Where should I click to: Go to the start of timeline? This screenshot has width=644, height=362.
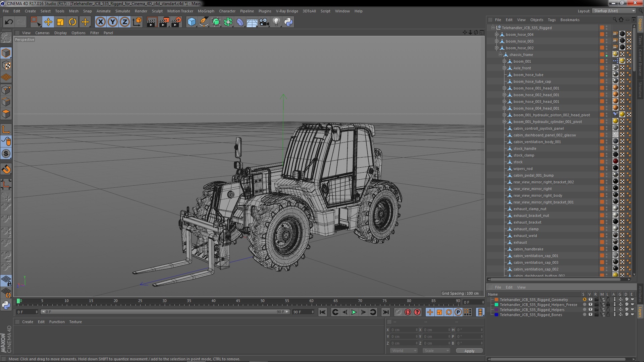323,312
